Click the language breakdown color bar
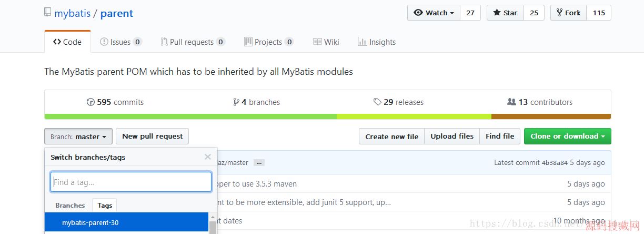This screenshot has width=644, height=234. [327, 116]
